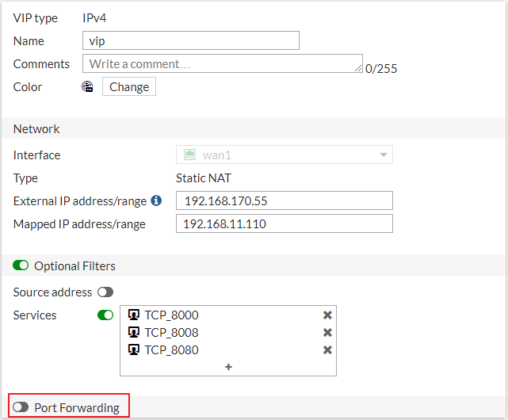Turn on the Port Forwarding switch

coord(21,407)
